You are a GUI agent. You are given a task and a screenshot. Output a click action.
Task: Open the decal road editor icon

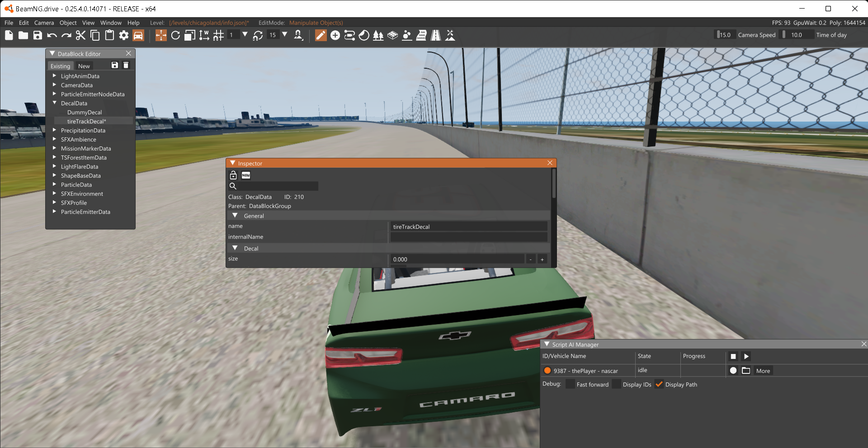pos(436,35)
